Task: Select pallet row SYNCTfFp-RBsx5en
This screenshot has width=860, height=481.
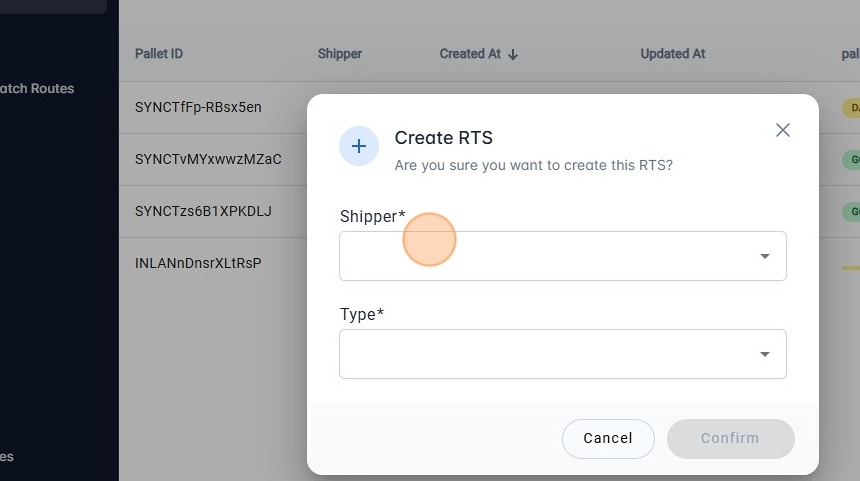Action: (198, 107)
